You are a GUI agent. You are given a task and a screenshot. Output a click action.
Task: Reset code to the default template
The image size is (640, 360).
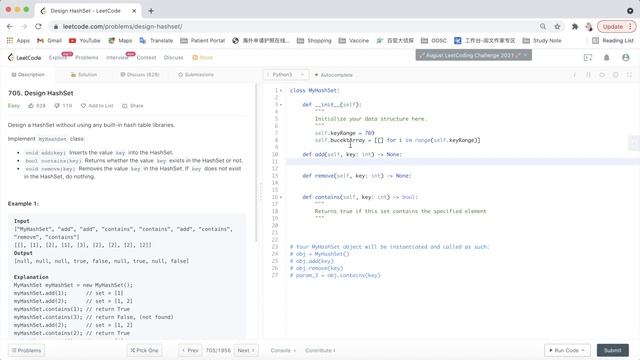tap(602, 75)
